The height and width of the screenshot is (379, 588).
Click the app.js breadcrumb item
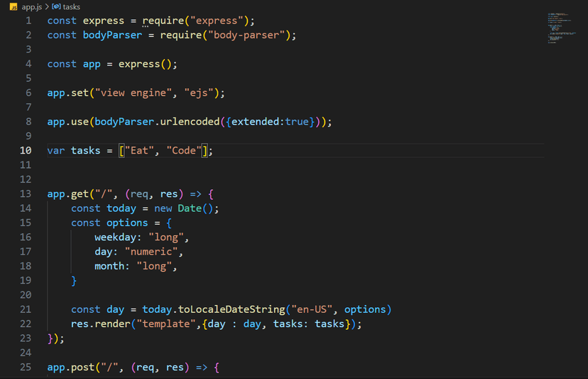(x=31, y=7)
